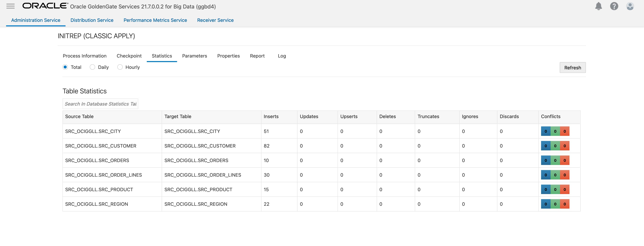The width and height of the screenshot is (644, 246).
Task: Go to the Receiver Service tab
Action: [215, 20]
